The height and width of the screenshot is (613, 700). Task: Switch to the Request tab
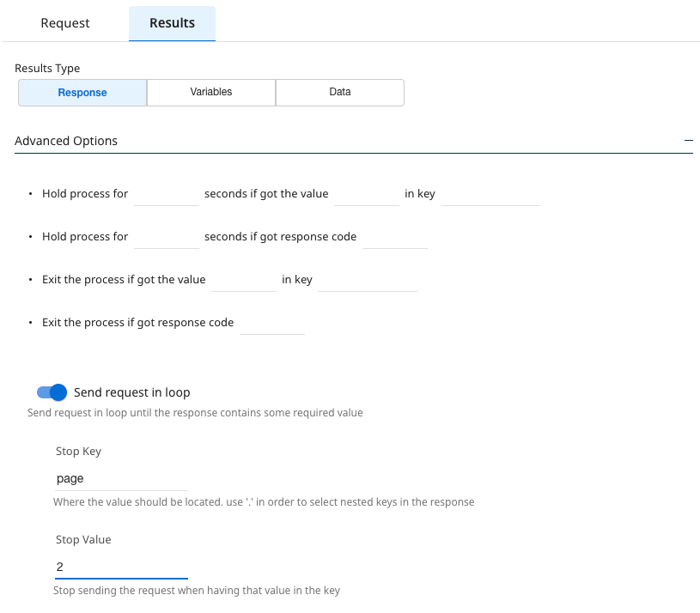[65, 23]
